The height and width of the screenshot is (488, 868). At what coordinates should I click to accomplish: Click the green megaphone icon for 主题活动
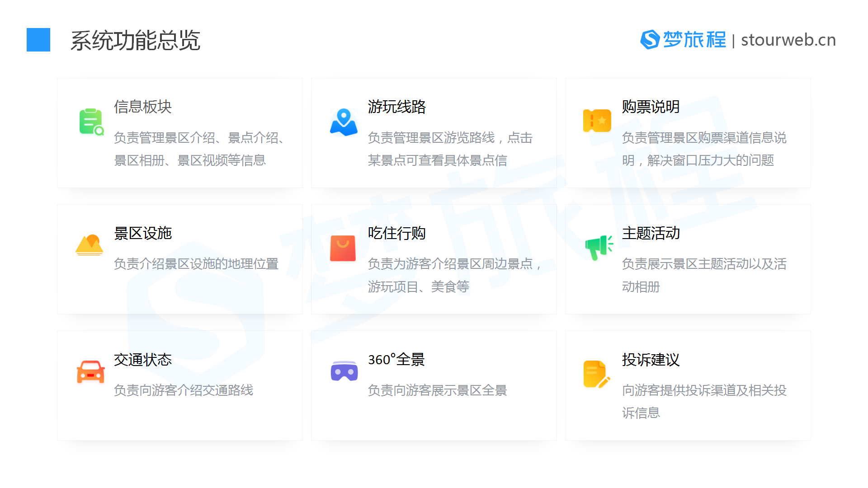click(x=599, y=247)
